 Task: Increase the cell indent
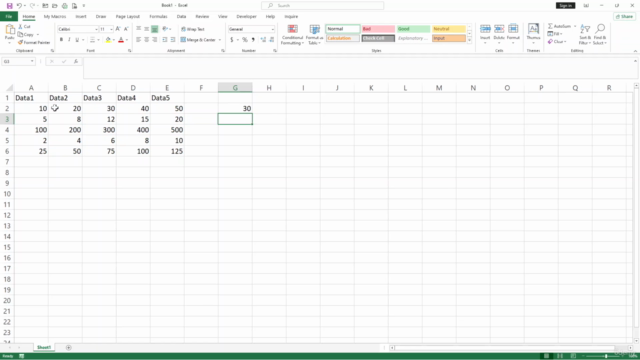[173, 40]
